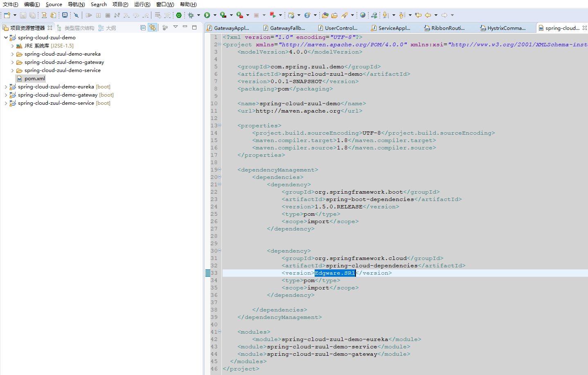Collapse the spring-cloud-zuul-demo root project
This screenshot has width=588, height=375.
6,38
